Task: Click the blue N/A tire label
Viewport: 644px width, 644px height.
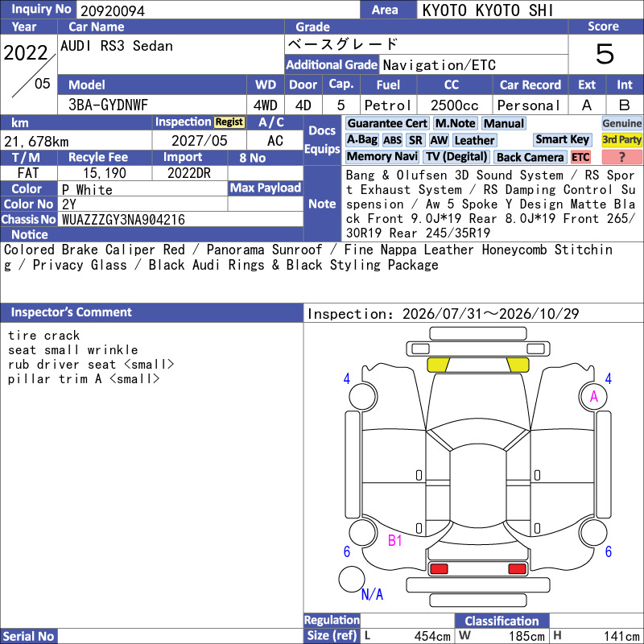Action: 372,594
